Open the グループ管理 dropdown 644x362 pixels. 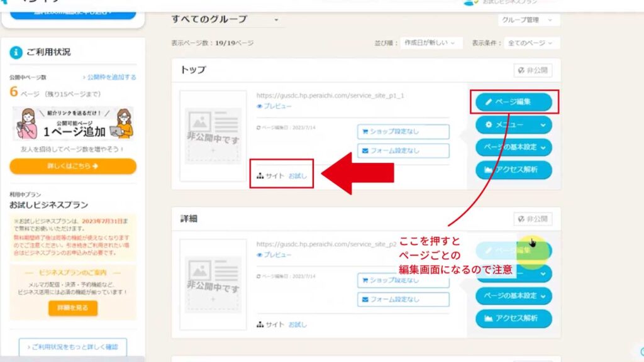click(x=528, y=19)
